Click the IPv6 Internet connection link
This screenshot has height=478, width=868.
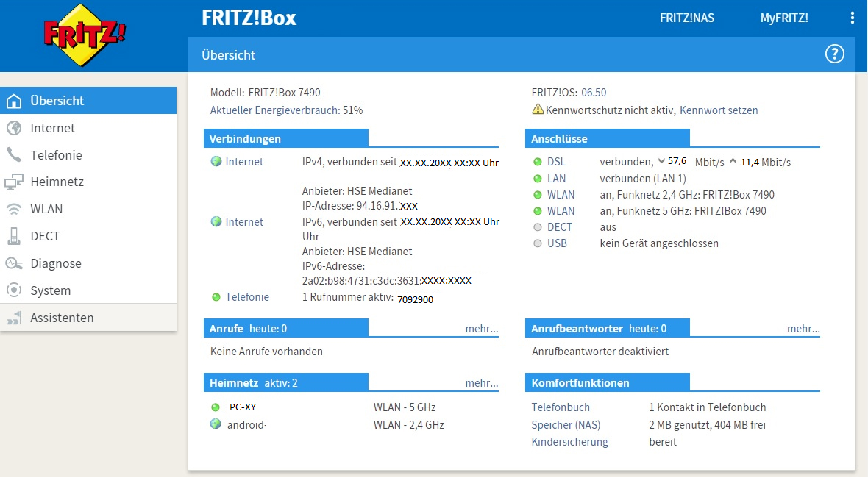244,222
